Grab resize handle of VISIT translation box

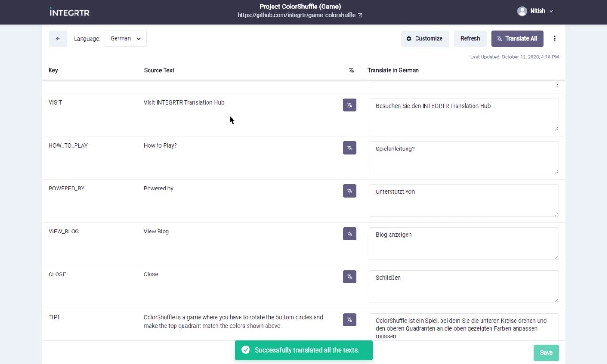[556, 128]
